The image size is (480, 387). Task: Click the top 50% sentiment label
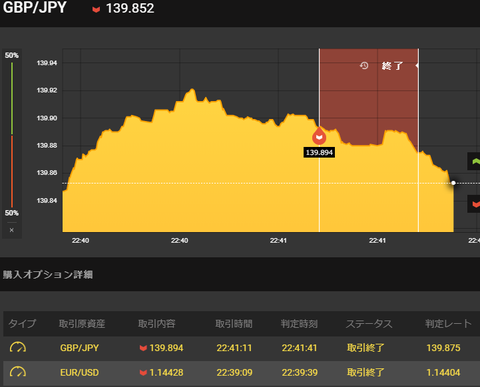pos(12,55)
